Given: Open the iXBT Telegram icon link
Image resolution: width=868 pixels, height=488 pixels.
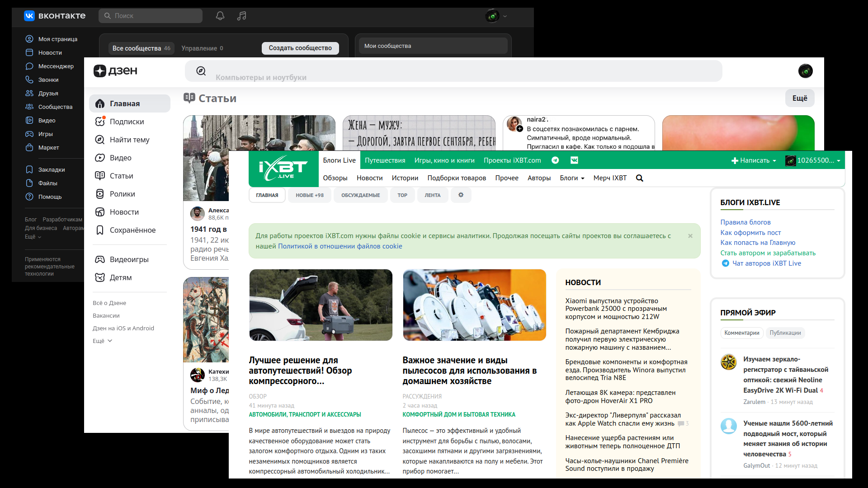Looking at the screenshot, I should tap(555, 160).
